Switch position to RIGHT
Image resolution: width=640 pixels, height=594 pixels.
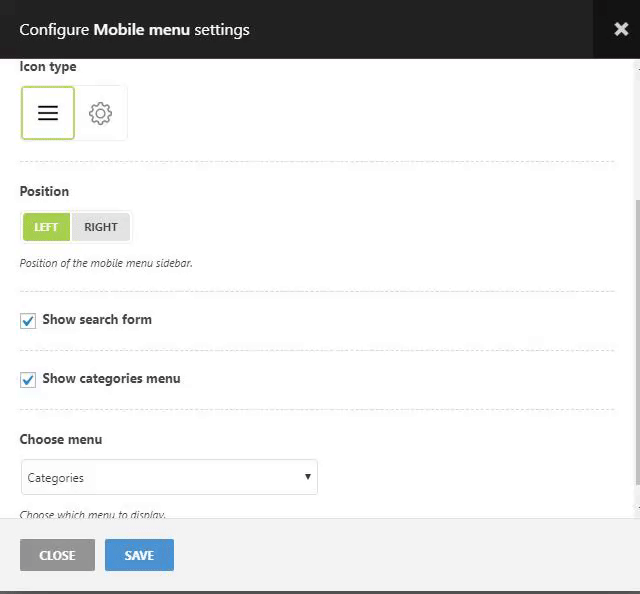[x=101, y=227]
